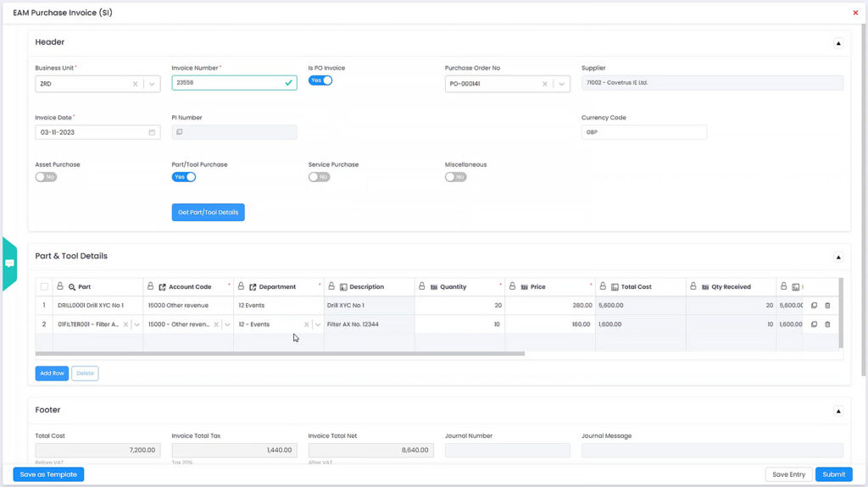This screenshot has width=868, height=487.
Task: Click the search icon in Part column header
Action: (x=72, y=287)
